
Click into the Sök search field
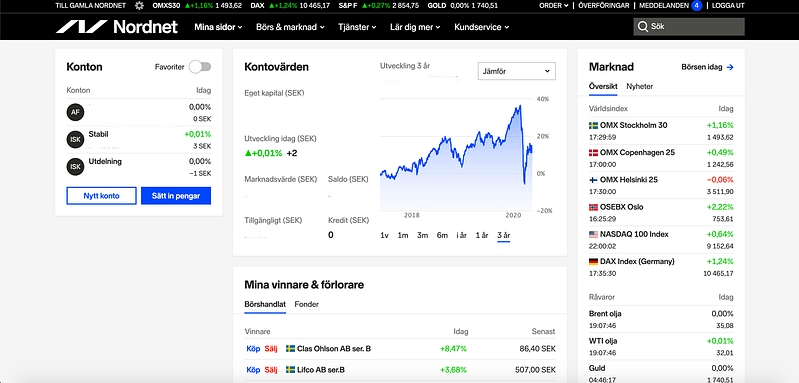pyautogui.click(x=689, y=27)
